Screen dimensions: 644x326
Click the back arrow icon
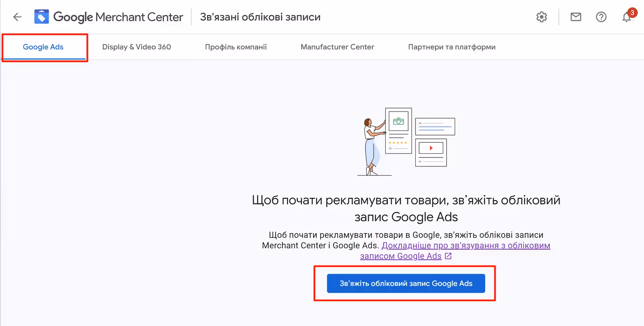coord(17,17)
